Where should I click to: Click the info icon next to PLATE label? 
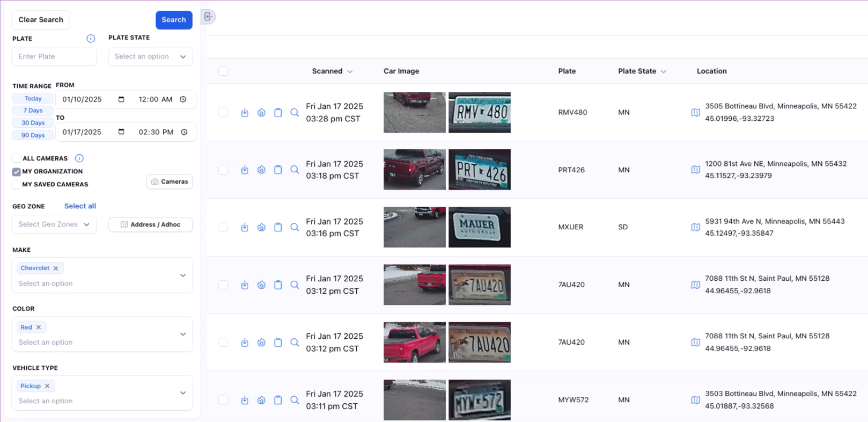pos(91,39)
